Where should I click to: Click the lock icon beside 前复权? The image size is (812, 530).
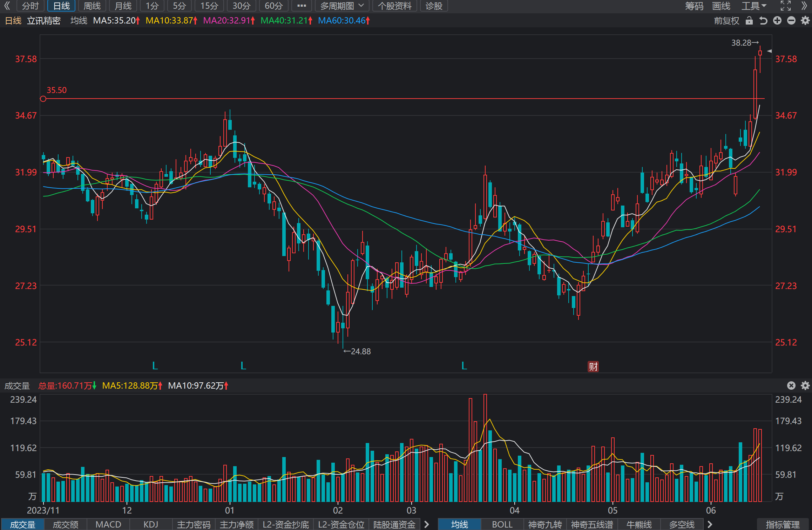(x=749, y=21)
